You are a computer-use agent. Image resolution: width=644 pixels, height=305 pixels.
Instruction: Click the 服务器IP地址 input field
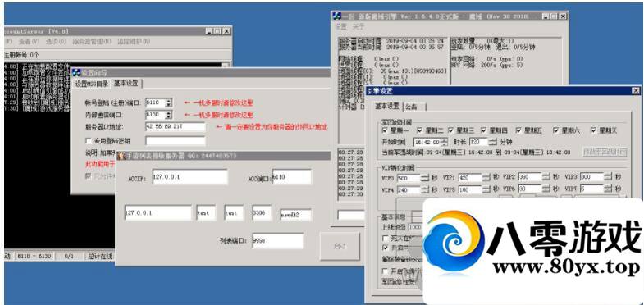(176, 127)
